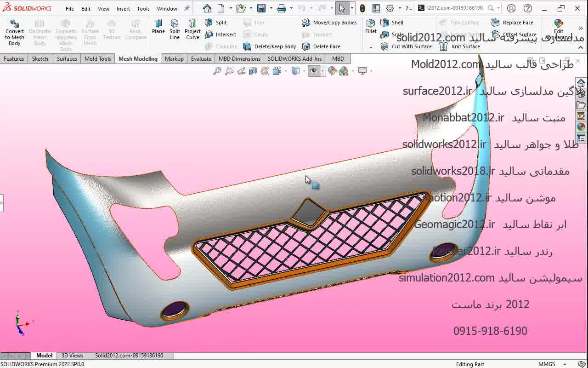The width and height of the screenshot is (588, 368).
Task: Open the Help question mark button
Action: tap(528, 8)
